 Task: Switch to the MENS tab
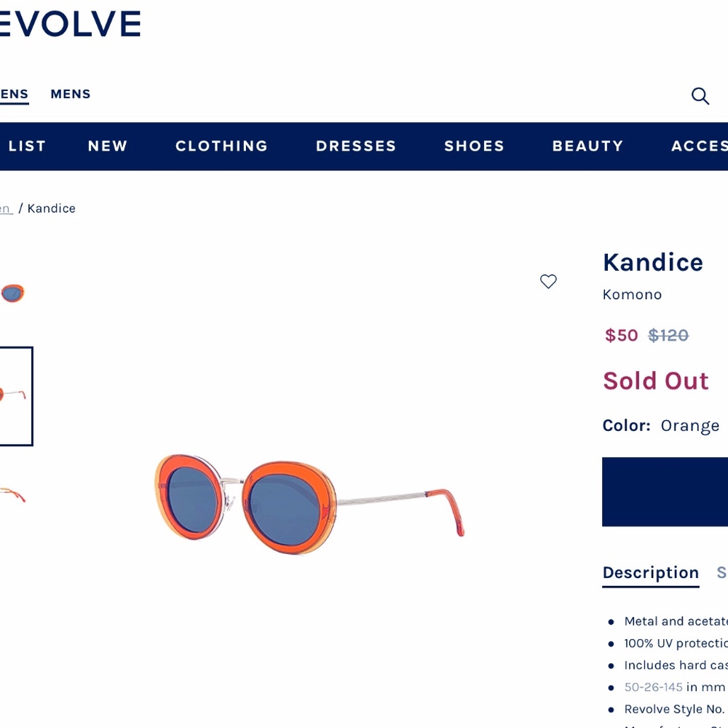70,93
